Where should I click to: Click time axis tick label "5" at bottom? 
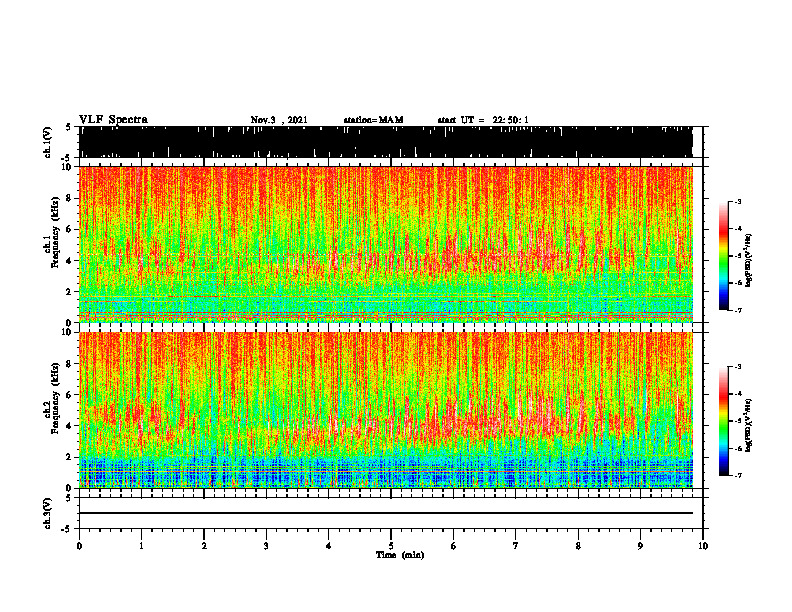click(x=391, y=546)
